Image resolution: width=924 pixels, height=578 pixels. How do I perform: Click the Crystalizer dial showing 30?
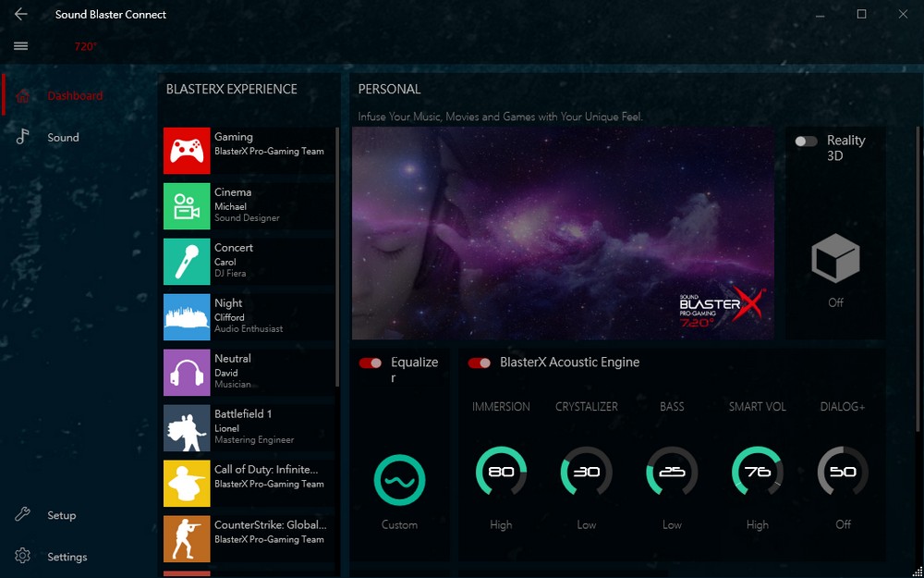[x=587, y=472]
